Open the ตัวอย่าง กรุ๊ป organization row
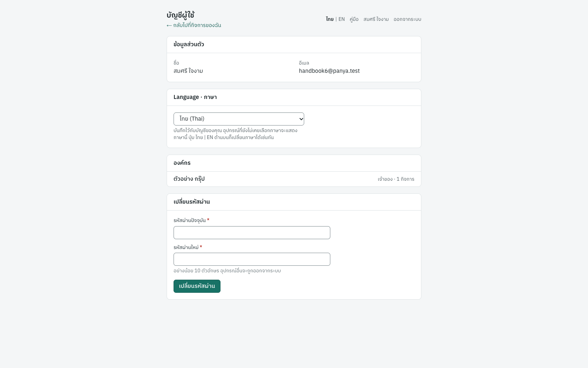Viewport: 588px width, 368px height. 294,179
